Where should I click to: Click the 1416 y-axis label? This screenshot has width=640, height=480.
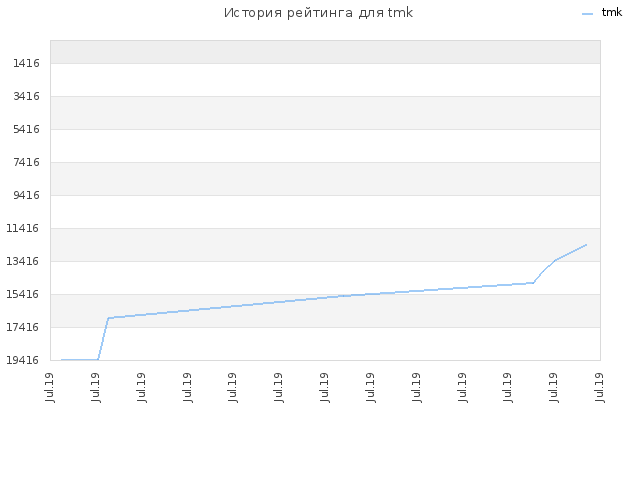coord(27,63)
